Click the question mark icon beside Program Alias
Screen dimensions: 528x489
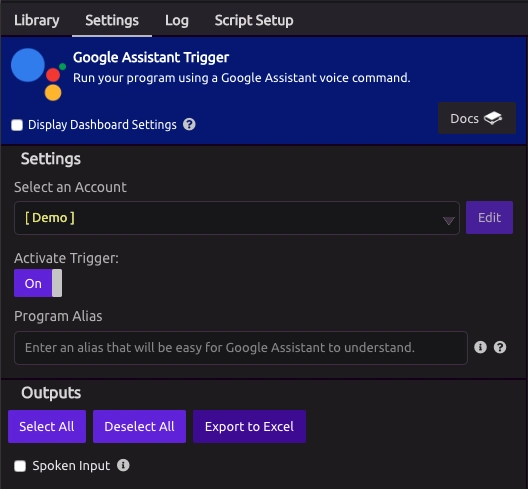(500, 347)
